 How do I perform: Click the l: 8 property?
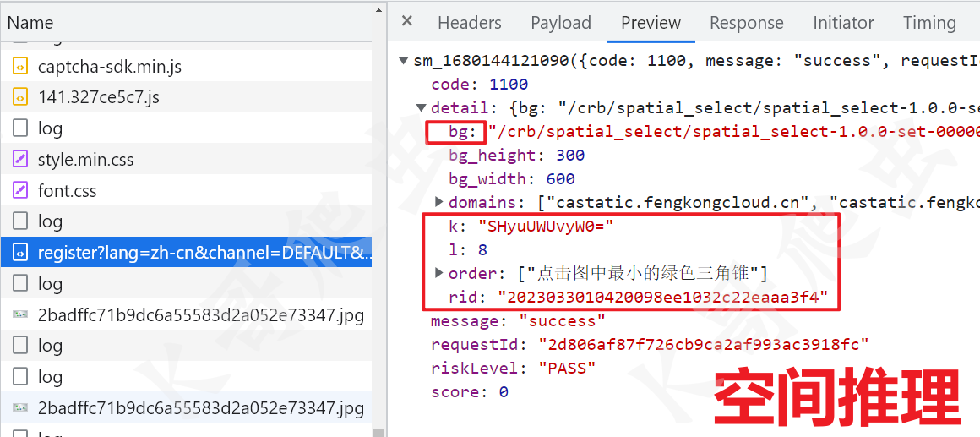[x=467, y=249]
